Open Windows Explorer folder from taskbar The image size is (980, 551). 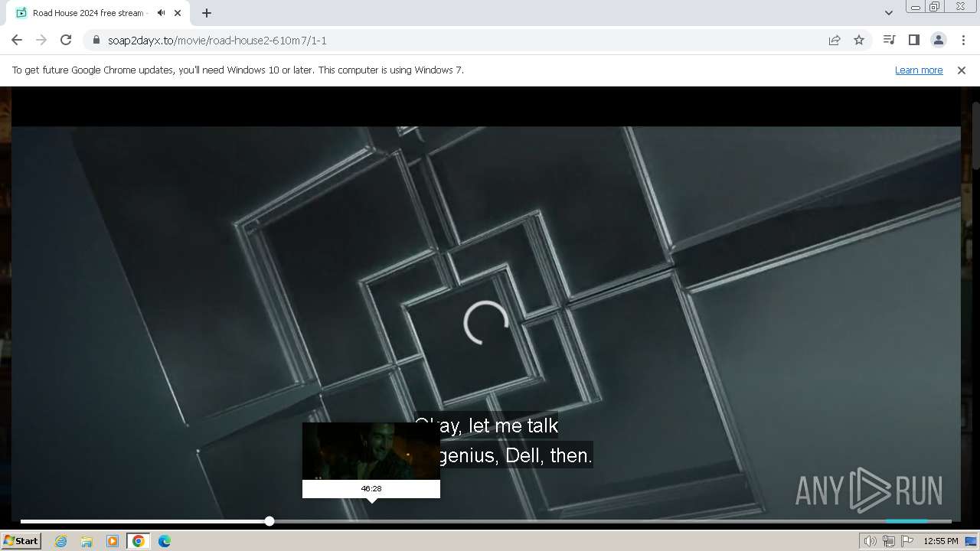87,541
